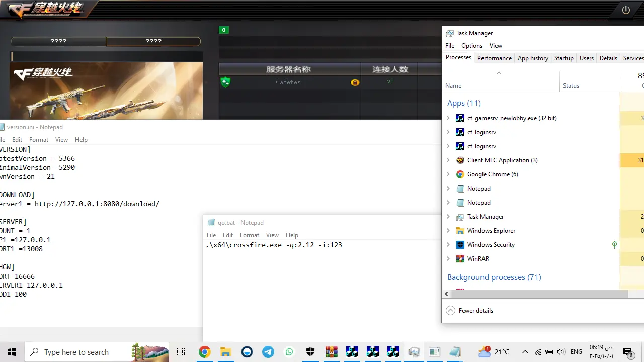Sort processes by the Status column
644x362 pixels.
point(571,86)
